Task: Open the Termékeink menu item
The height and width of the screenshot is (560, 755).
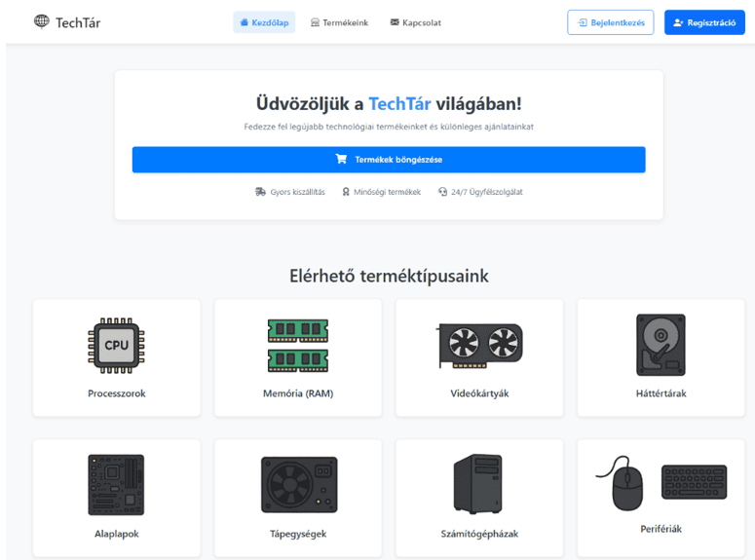Action: click(339, 22)
